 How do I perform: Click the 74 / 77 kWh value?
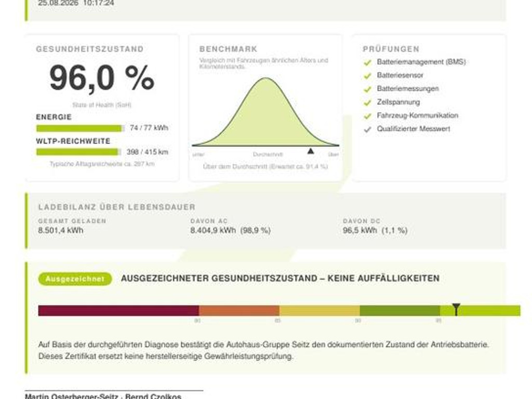[149, 128]
